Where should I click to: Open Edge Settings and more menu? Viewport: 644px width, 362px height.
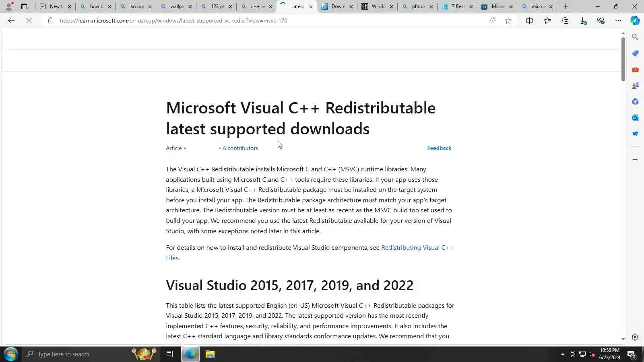click(618, 21)
